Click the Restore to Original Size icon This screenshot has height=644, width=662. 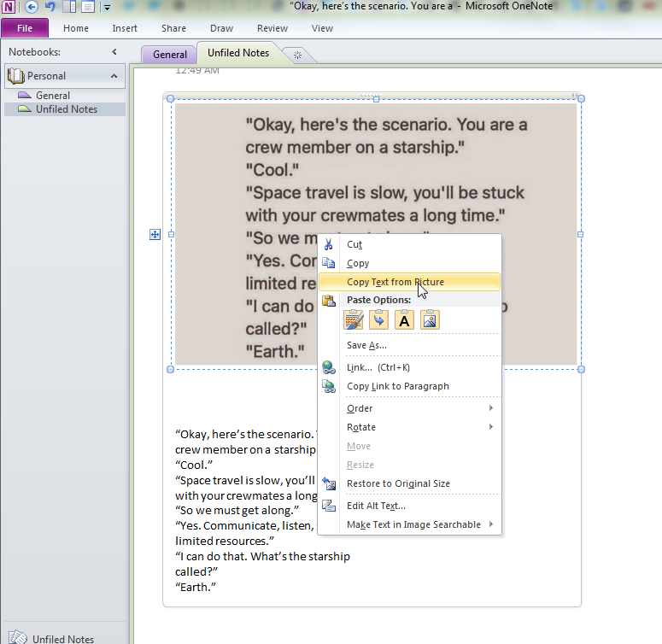click(329, 483)
